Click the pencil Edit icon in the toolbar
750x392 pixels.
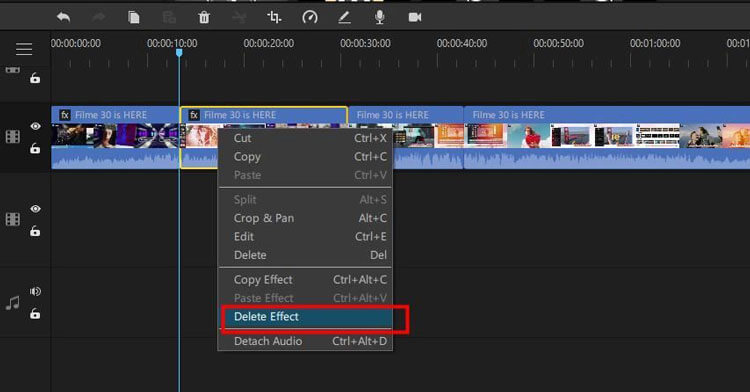[344, 18]
